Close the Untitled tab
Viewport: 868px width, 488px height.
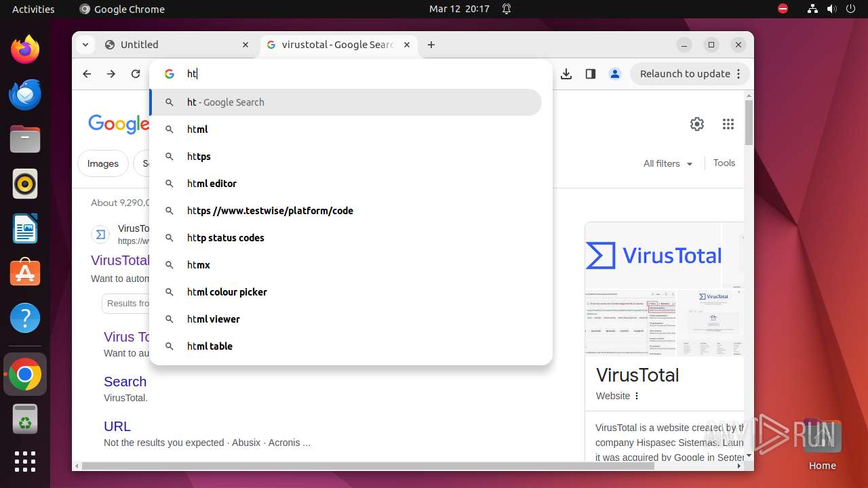coord(245,45)
